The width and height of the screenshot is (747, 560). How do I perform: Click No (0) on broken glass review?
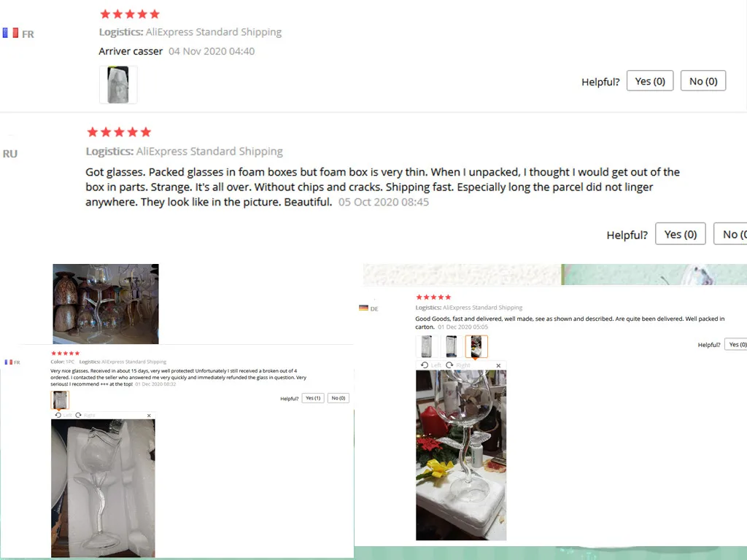point(338,398)
